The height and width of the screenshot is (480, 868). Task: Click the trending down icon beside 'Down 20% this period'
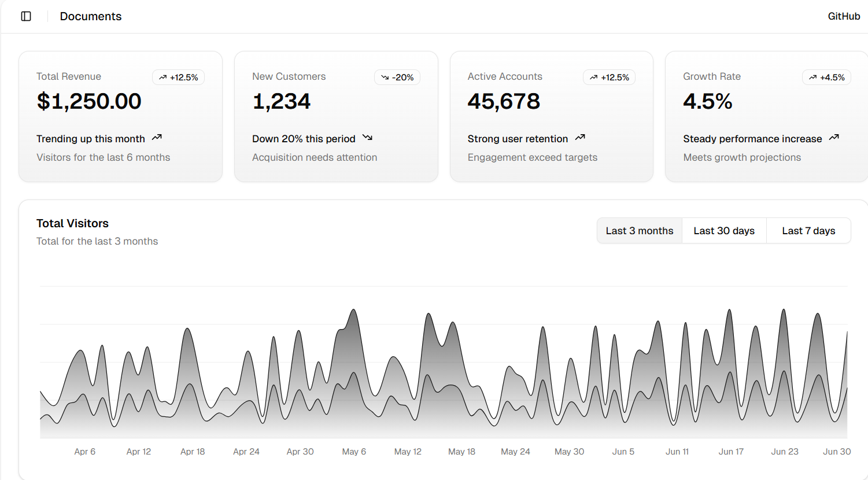click(367, 138)
